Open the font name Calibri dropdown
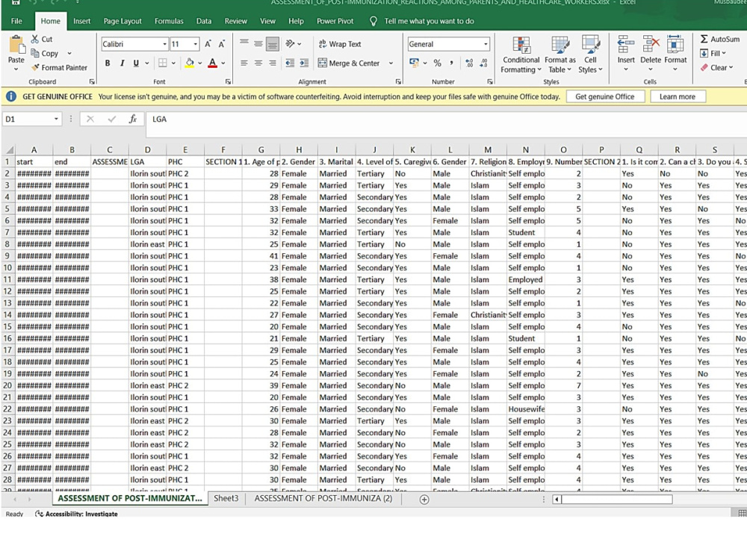Image resolution: width=747 pixels, height=560 pixels. click(164, 44)
